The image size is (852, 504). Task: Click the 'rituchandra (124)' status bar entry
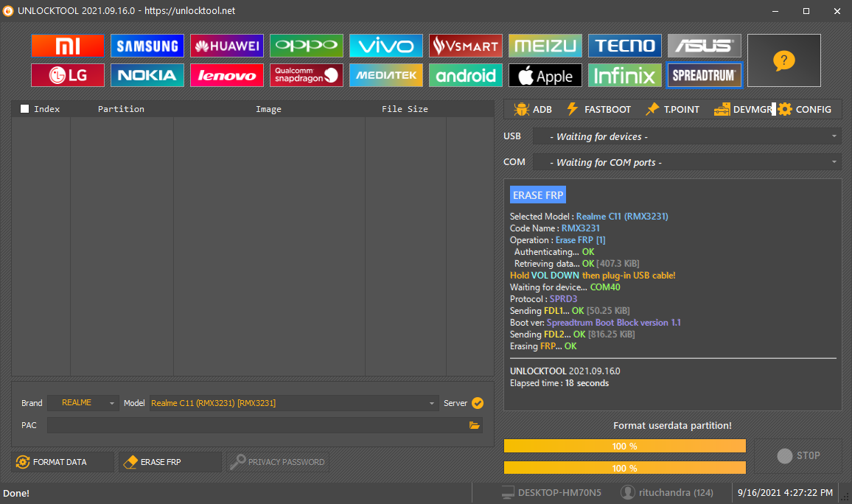tap(676, 493)
